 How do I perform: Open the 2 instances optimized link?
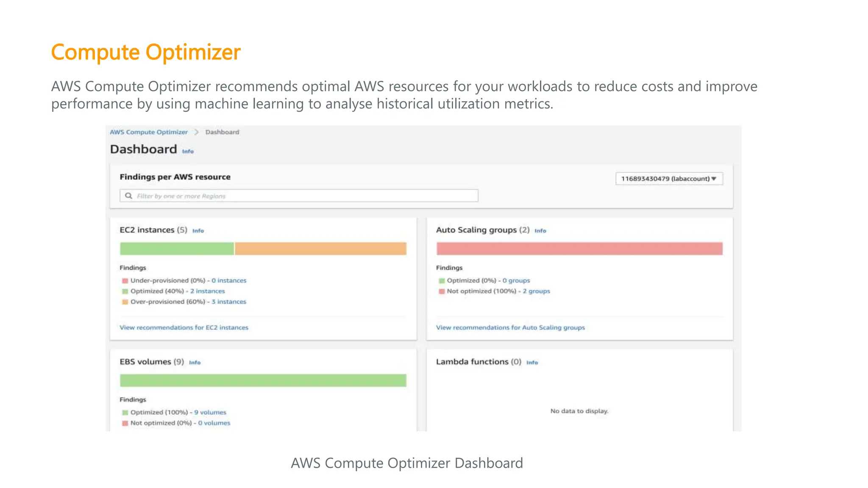coord(208,291)
